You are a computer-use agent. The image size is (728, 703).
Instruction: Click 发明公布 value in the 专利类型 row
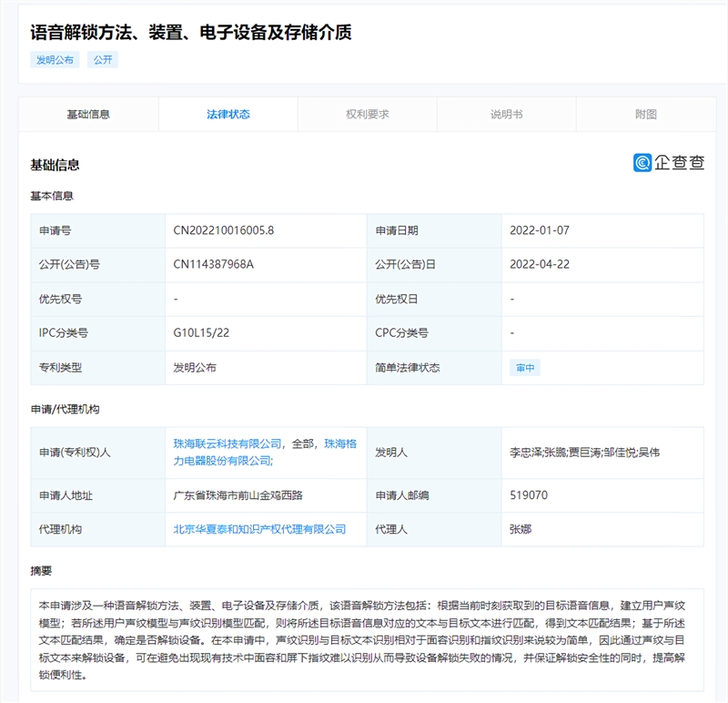pos(195,368)
